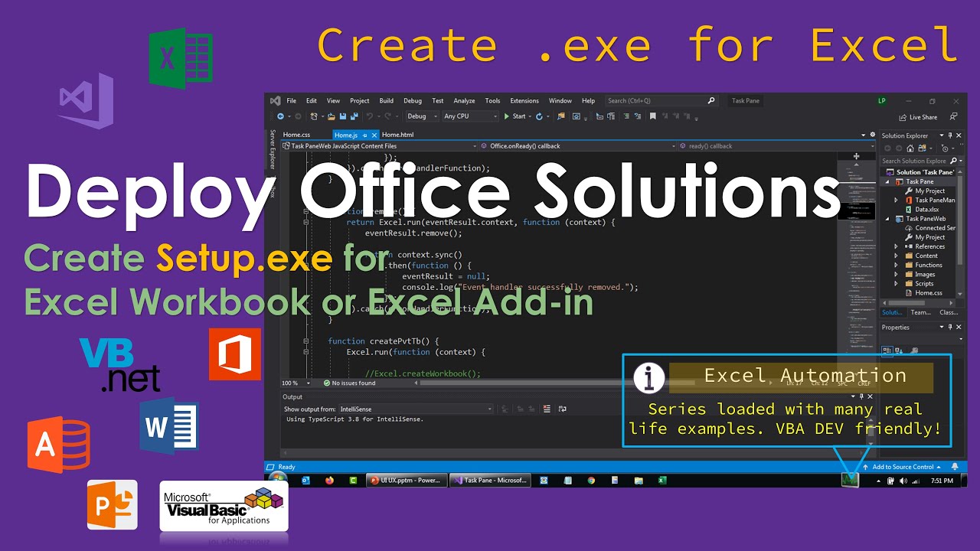Screen dimensions: 980x551
Task: Click the Navigate Backward toolbar icon
Action: coord(280,116)
